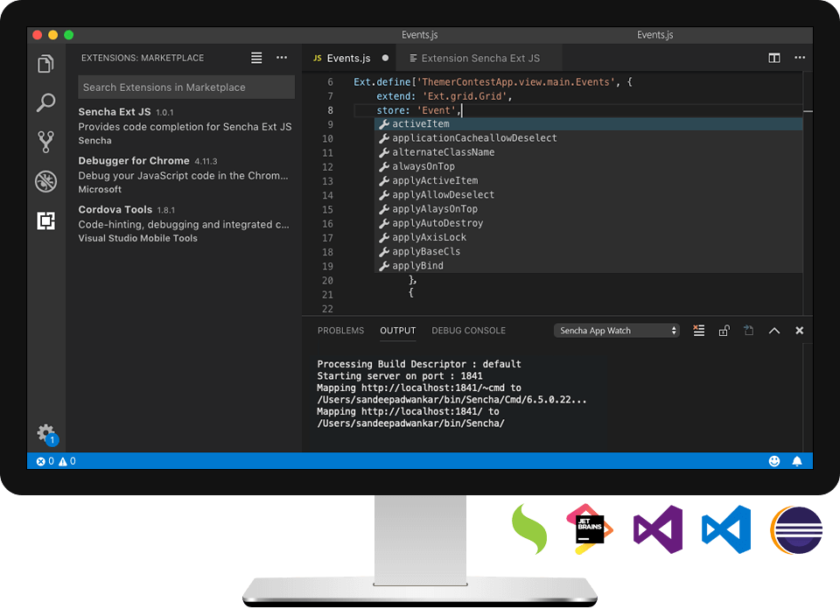Open the PROBLEMS panel tab
The height and width of the screenshot is (616, 840).
[340, 331]
